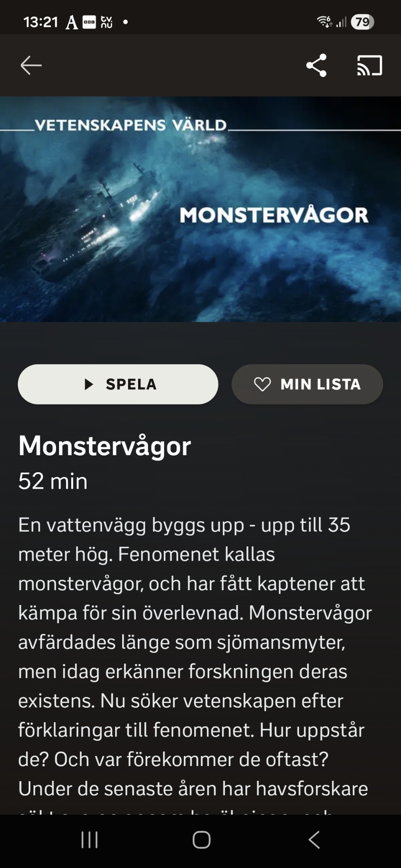The image size is (401, 868).
Task: Tap the battery indicator showing 79
Action: point(362,22)
